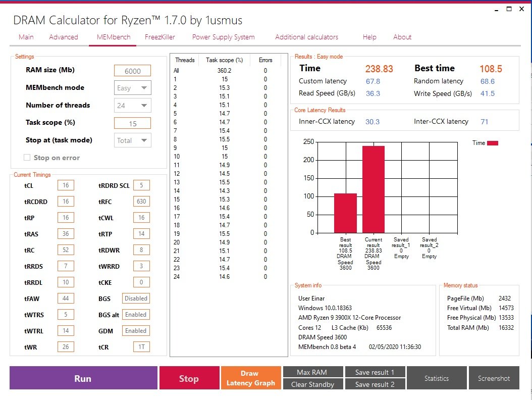
Task: Click the Best time value 108.5
Action: pyautogui.click(x=491, y=69)
